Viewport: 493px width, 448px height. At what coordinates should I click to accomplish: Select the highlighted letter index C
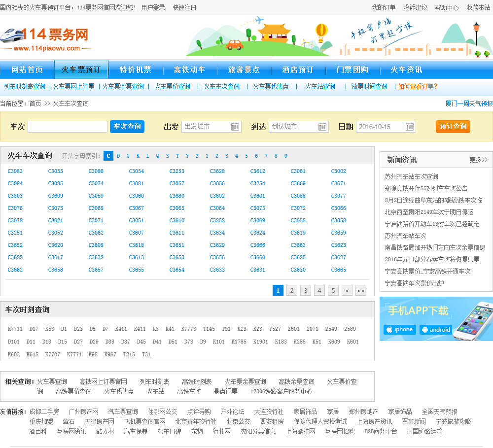(x=108, y=156)
